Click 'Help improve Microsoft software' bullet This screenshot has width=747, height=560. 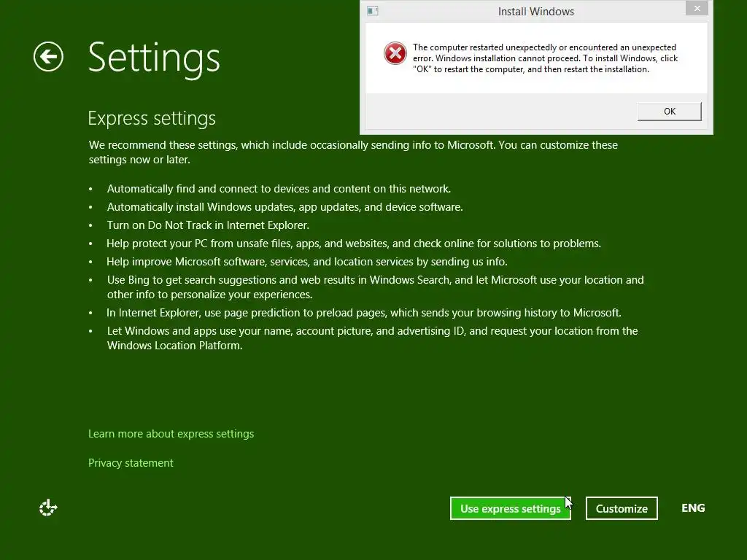tap(307, 262)
